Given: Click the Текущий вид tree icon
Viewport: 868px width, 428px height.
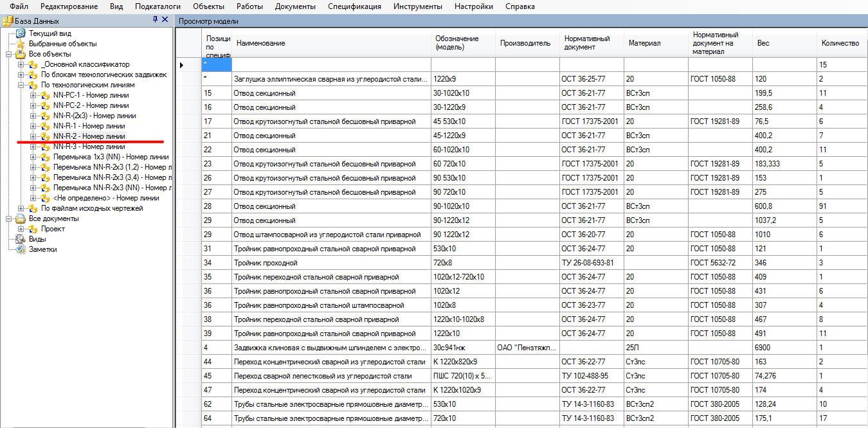Looking at the screenshot, I should [x=21, y=33].
